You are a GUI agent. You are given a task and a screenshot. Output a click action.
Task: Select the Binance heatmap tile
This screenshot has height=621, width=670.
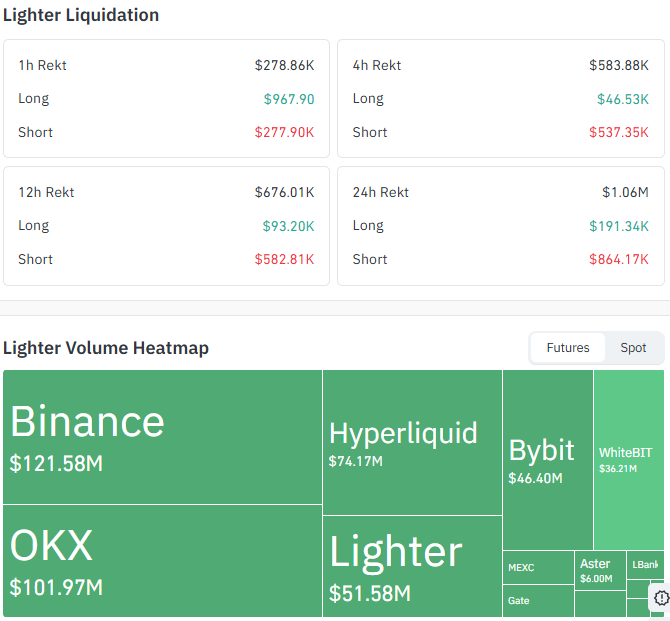click(x=162, y=437)
